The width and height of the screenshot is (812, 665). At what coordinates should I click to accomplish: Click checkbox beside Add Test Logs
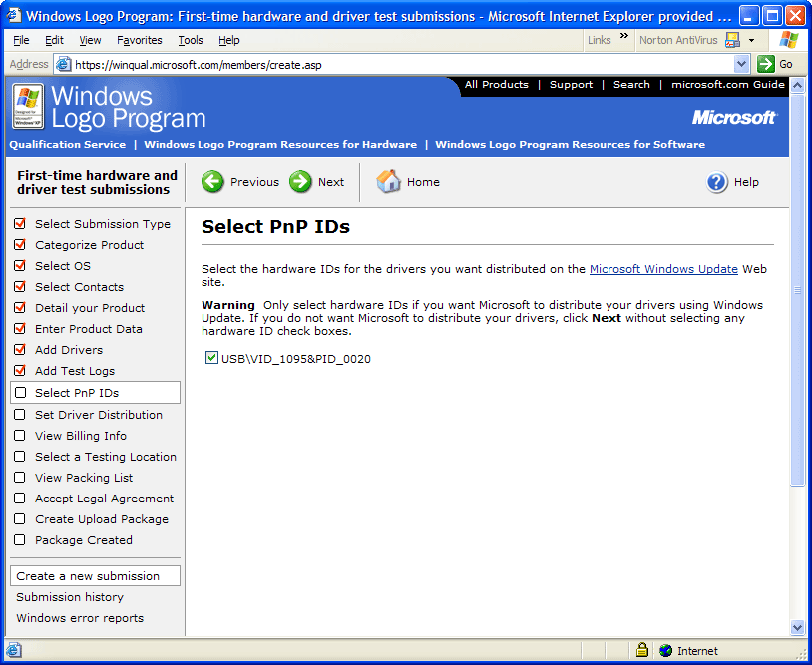click(x=20, y=370)
